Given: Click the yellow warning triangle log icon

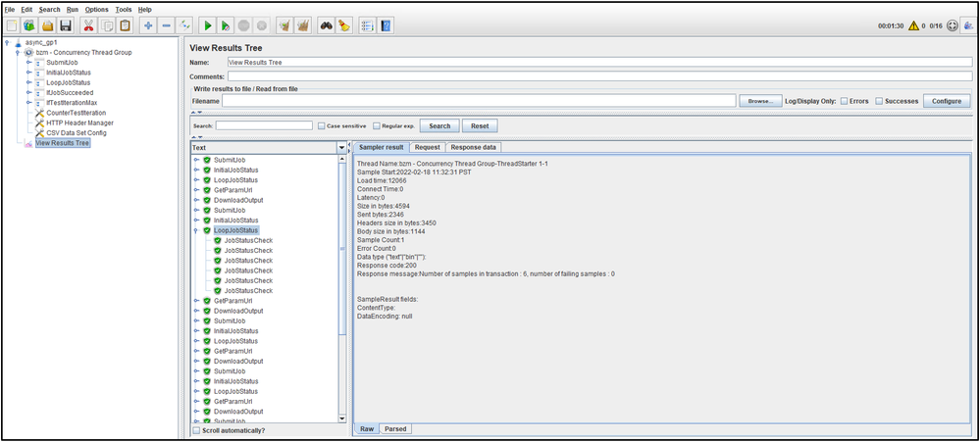Looking at the screenshot, I should [913, 26].
